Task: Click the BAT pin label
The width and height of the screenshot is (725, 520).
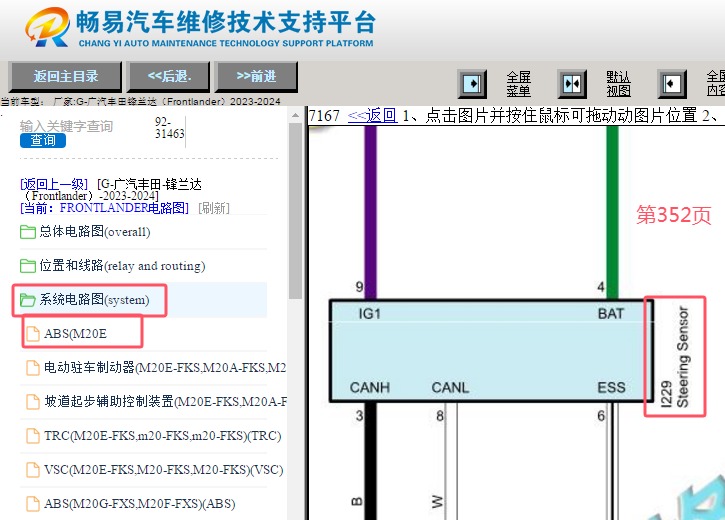Action: point(611,314)
